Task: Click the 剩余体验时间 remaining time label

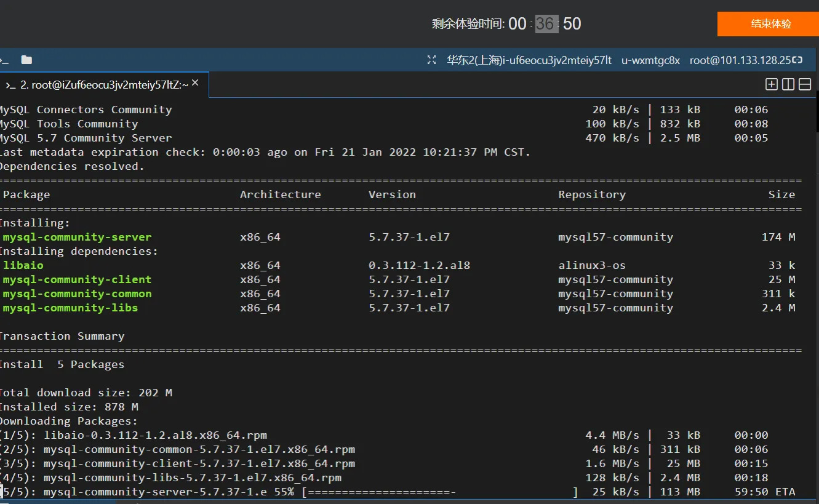Action: pyautogui.click(x=468, y=24)
